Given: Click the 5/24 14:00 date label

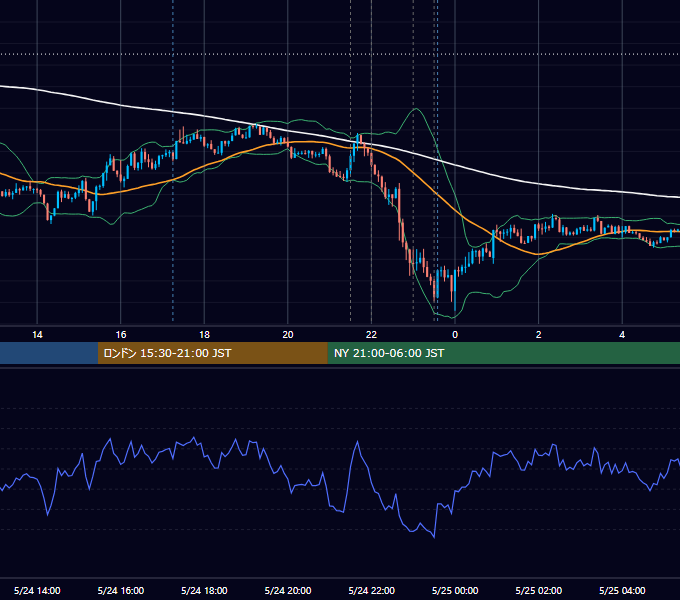Looking at the screenshot, I should click(37, 590).
